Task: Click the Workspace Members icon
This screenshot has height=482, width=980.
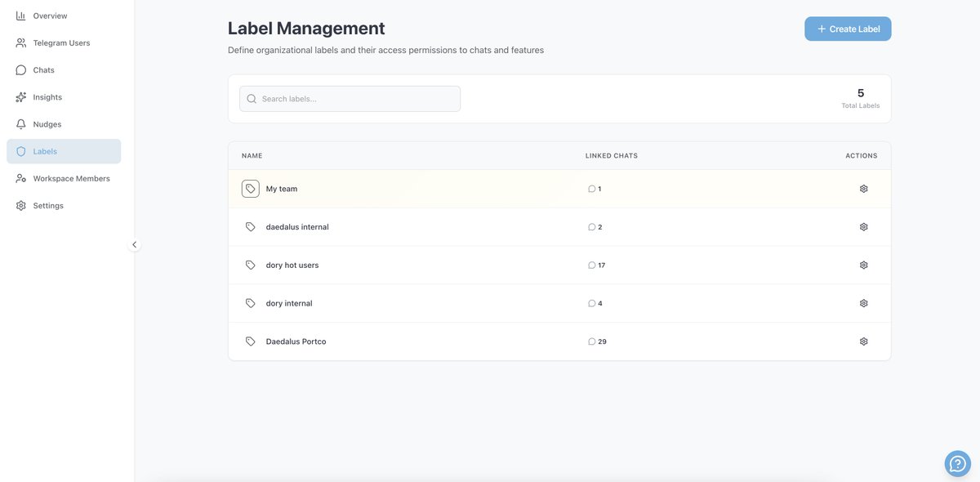Action: [20, 178]
